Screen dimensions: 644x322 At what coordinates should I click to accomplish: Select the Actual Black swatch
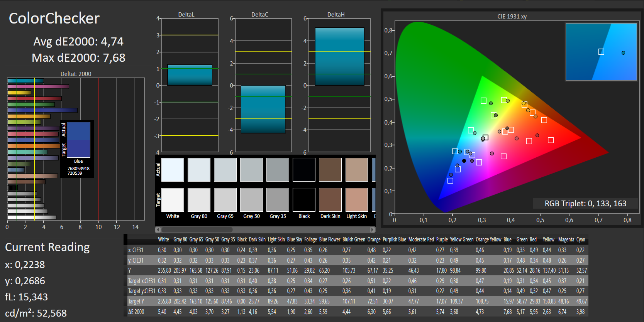pos(304,170)
